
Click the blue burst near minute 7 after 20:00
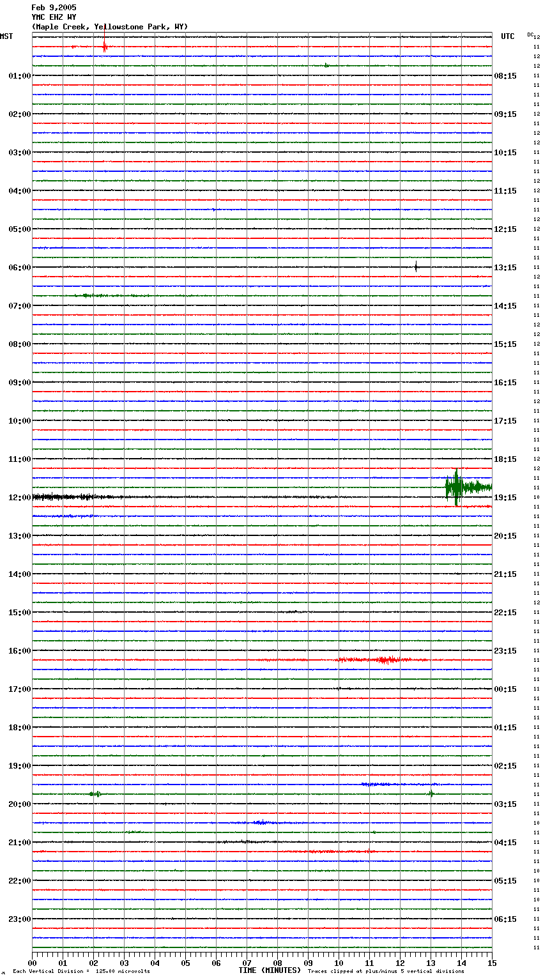[x=262, y=823]
